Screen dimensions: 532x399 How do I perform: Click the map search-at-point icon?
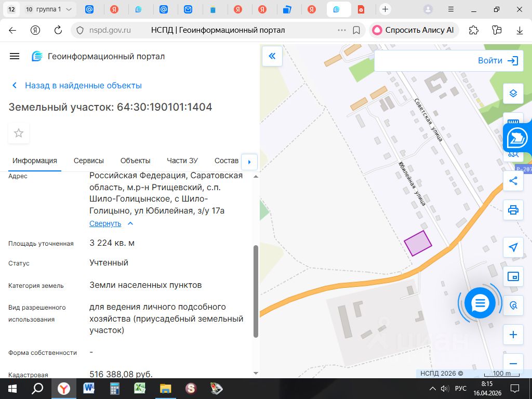513,305
